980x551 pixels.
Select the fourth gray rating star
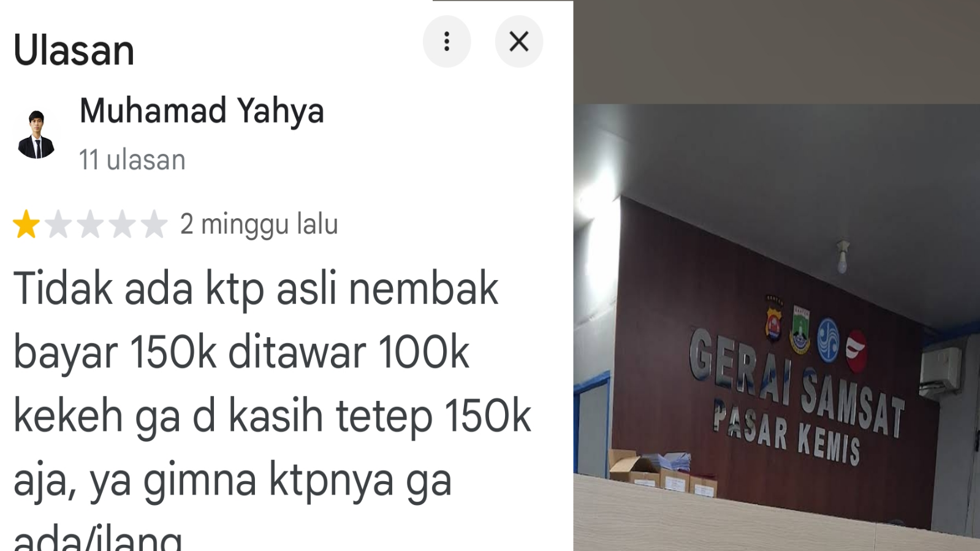[x=122, y=224]
